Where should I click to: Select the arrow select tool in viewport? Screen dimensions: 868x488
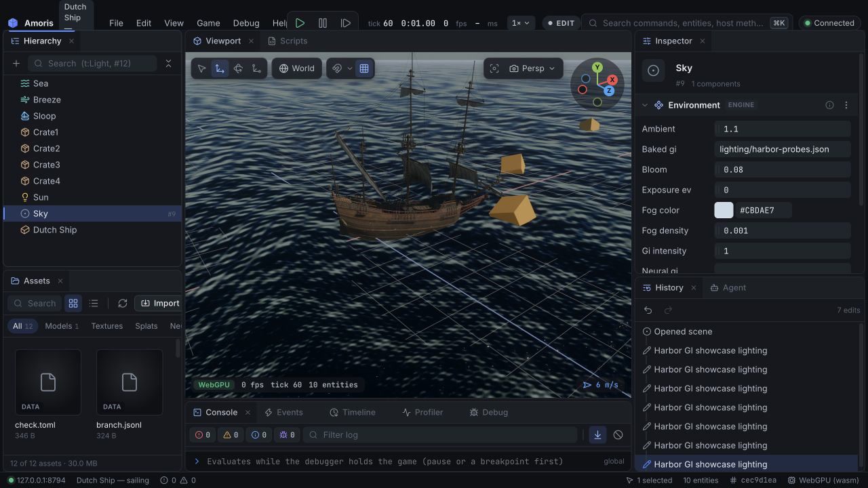coord(202,68)
